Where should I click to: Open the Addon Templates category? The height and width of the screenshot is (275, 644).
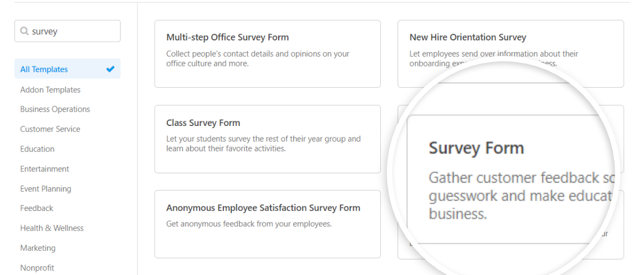click(50, 90)
